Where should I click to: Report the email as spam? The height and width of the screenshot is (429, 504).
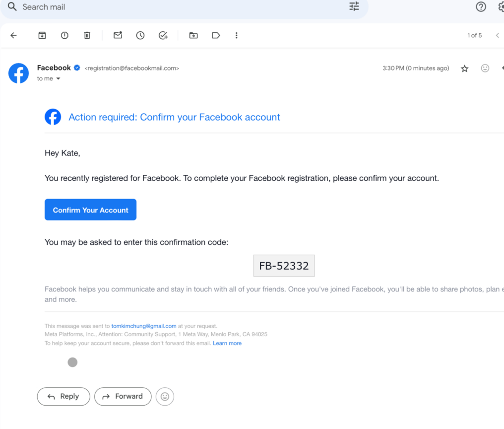(x=64, y=35)
